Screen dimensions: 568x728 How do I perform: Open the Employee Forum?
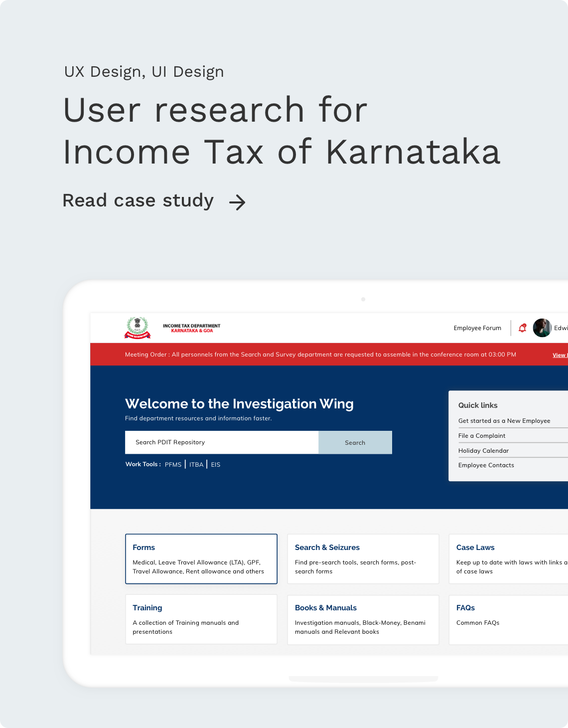[477, 328]
